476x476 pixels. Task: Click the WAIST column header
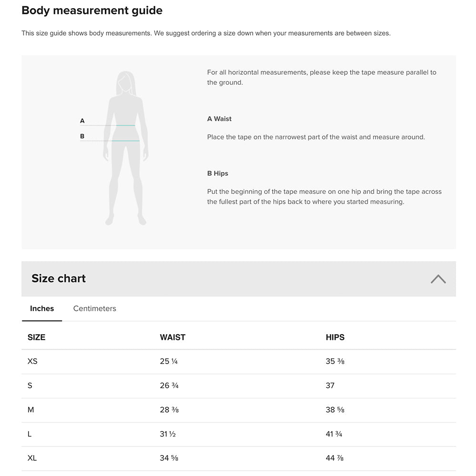click(172, 337)
